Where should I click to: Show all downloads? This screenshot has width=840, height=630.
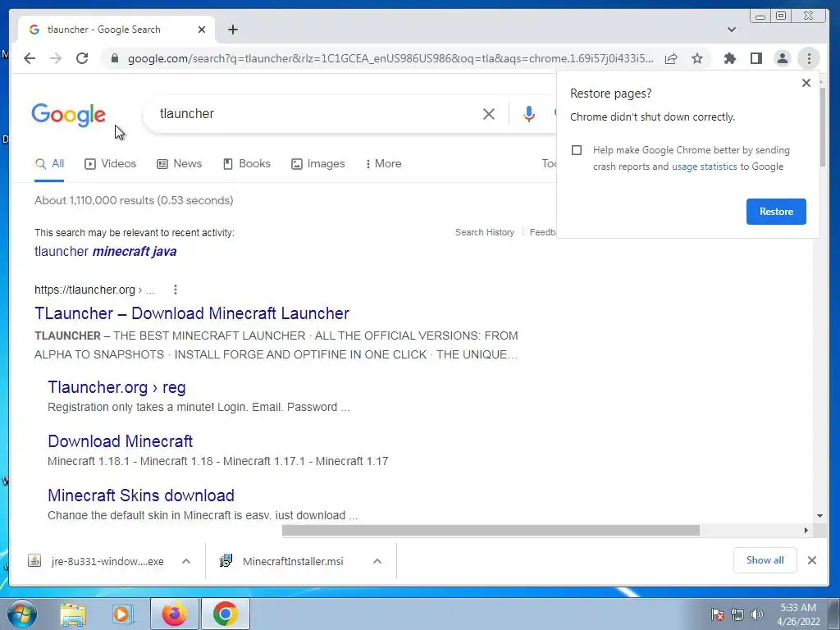tap(765, 560)
